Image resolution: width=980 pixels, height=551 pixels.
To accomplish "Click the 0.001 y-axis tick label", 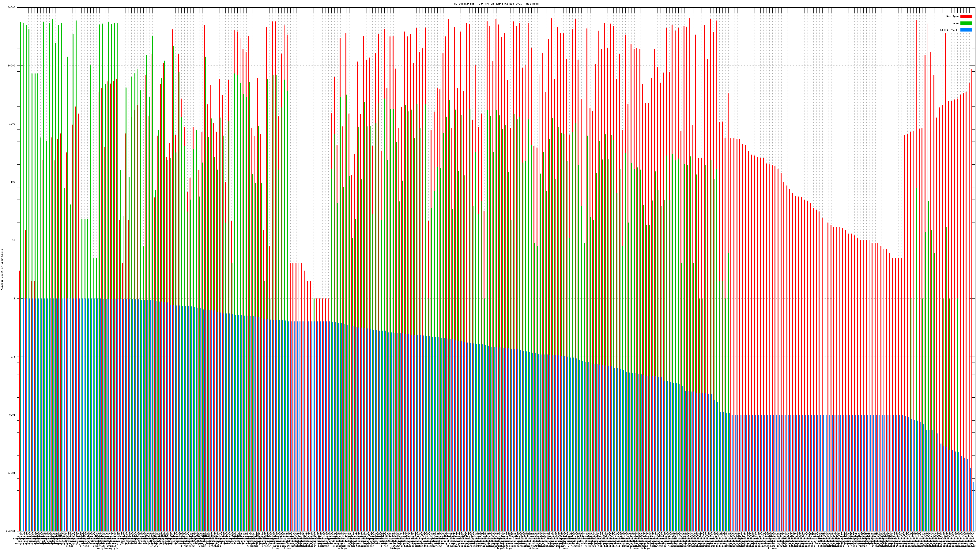I will click(11, 473).
